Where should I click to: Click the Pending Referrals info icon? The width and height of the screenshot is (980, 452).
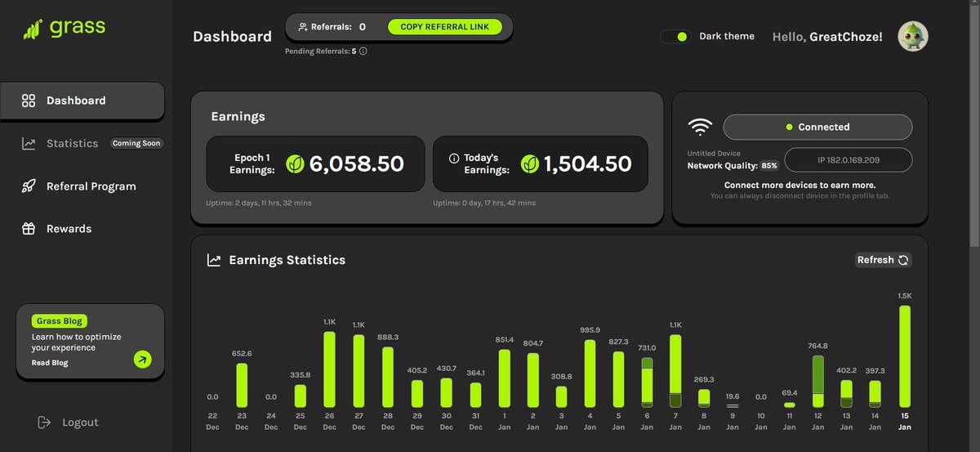pos(363,51)
